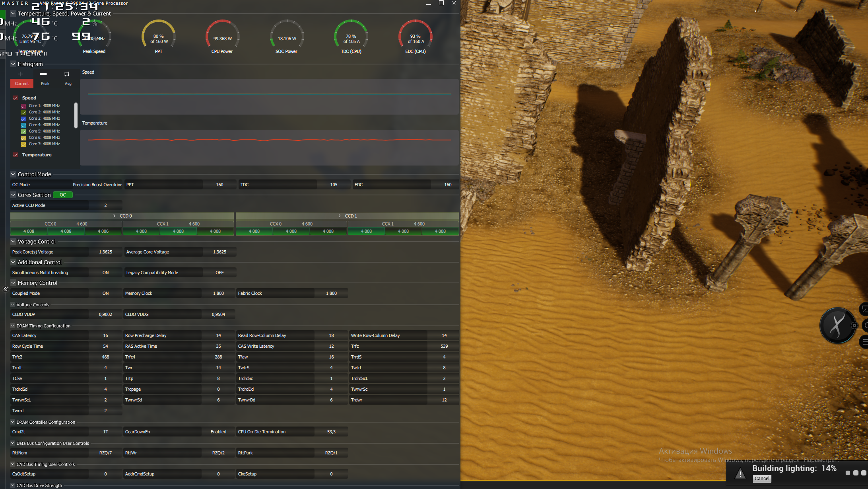The width and height of the screenshot is (868, 489).
Task: Toggle the Core 1 checkbox
Action: [x=23, y=106]
